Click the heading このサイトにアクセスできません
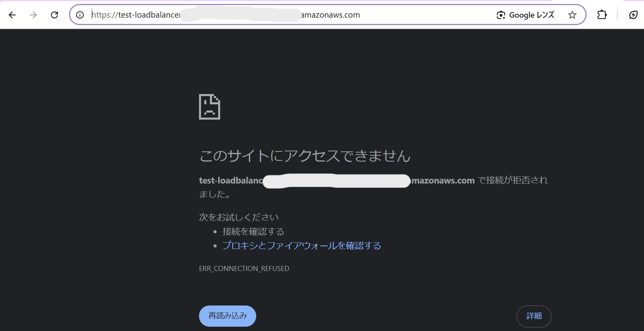The width and height of the screenshot is (644, 331). (305, 156)
